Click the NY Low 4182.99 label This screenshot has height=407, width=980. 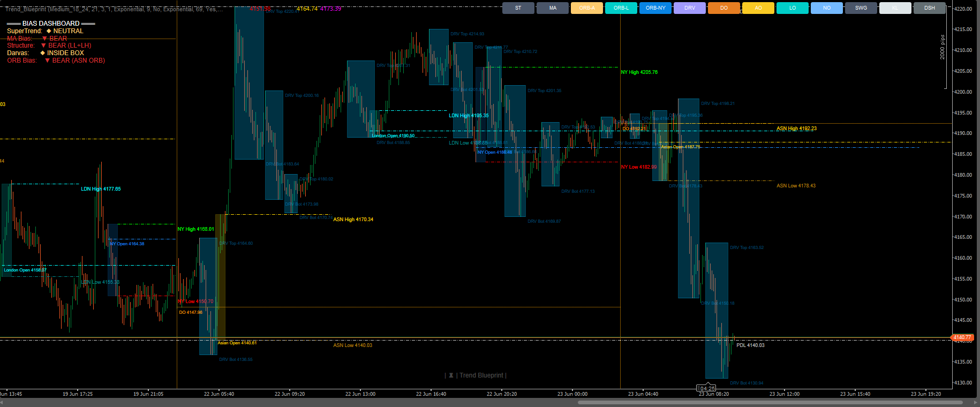(x=639, y=167)
